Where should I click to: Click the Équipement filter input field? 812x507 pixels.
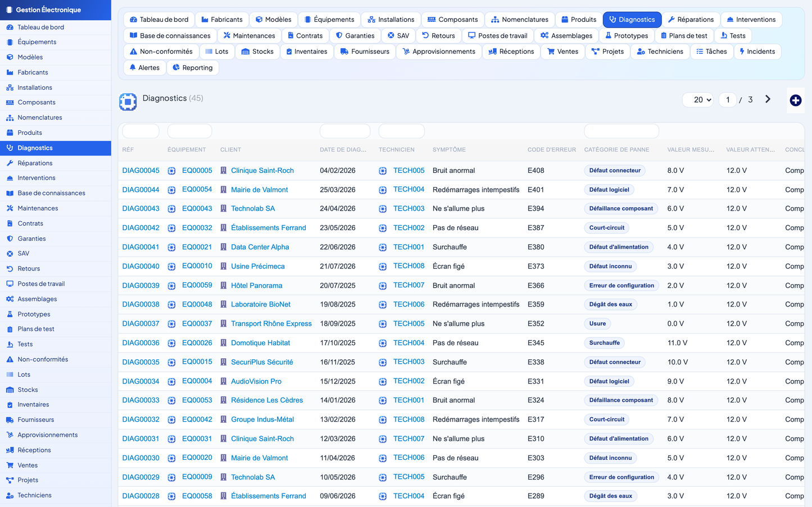pos(189,131)
